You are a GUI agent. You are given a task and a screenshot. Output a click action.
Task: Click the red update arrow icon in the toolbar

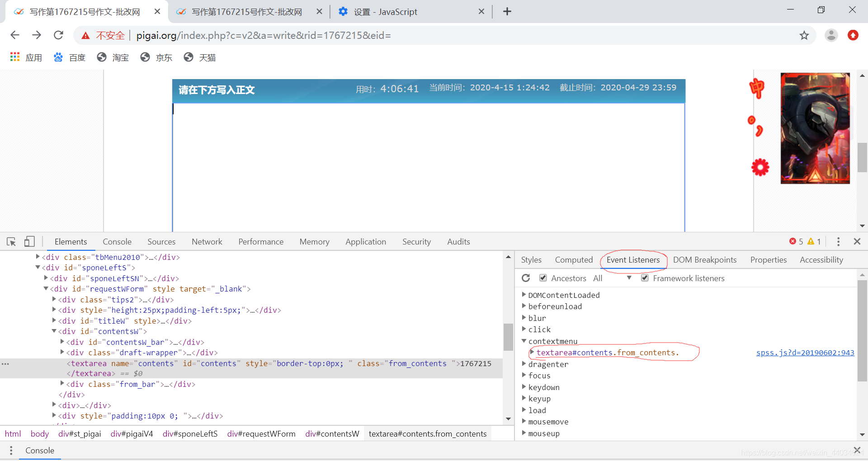(x=853, y=35)
